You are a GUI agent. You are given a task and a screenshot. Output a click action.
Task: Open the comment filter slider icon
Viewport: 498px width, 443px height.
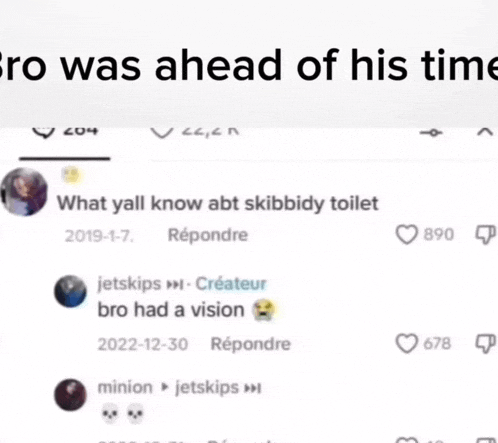point(431,132)
